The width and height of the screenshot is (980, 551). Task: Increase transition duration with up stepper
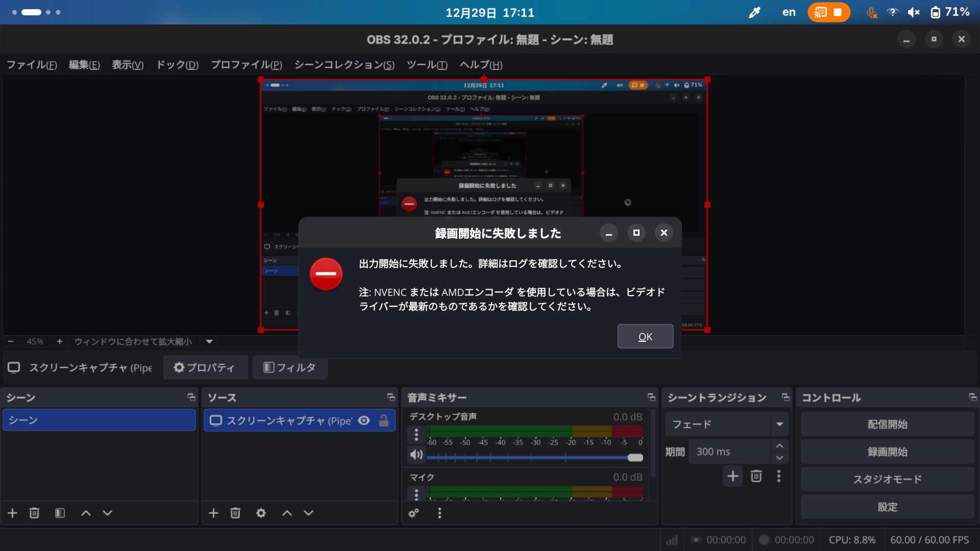point(779,445)
